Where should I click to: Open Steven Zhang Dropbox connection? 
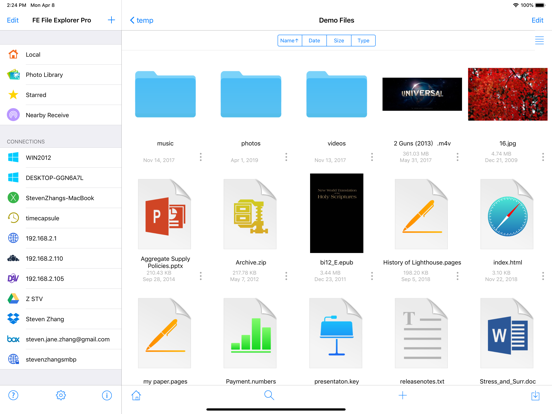61,319
